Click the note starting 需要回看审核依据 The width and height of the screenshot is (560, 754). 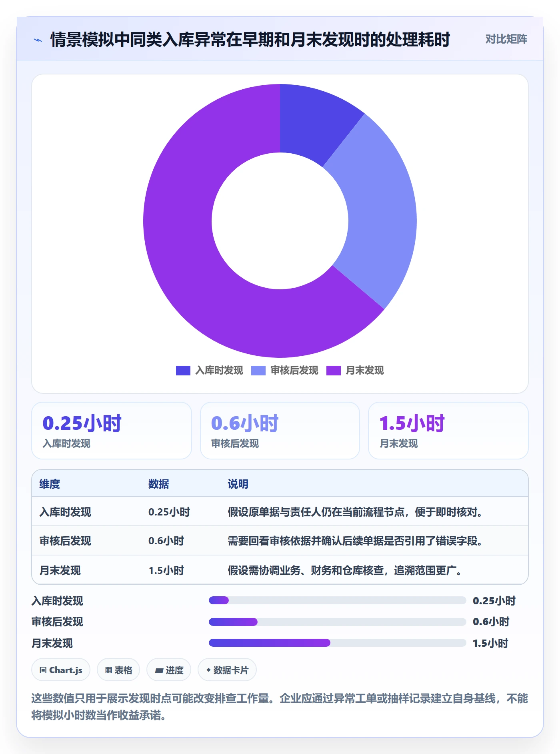click(356, 541)
